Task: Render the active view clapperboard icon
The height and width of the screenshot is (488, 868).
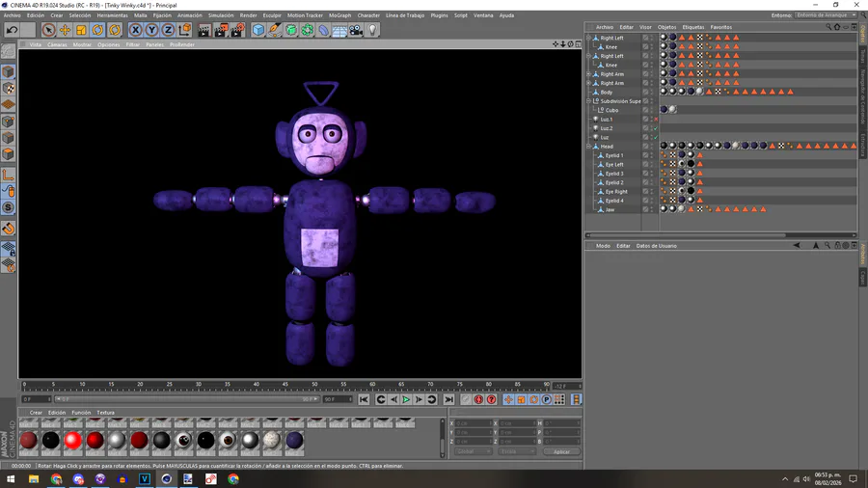Action: 204,30
